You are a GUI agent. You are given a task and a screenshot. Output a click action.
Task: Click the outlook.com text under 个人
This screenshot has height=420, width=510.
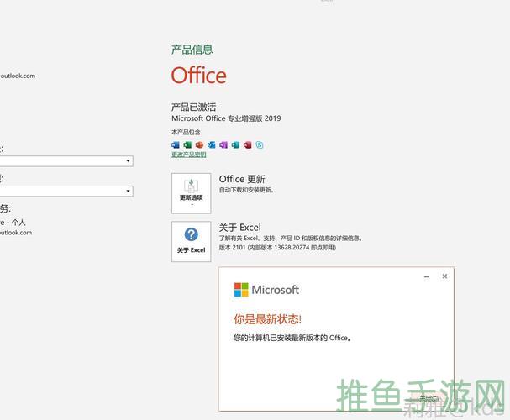(16, 233)
